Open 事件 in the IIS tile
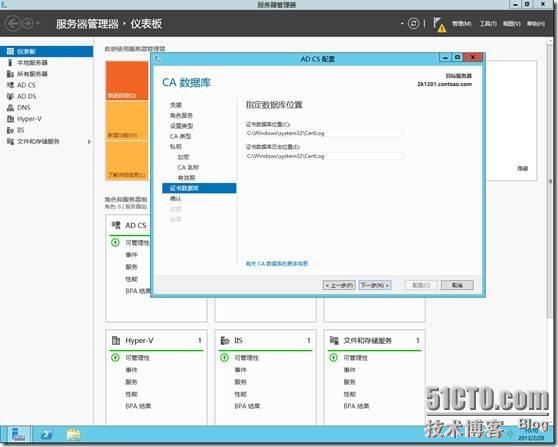558x447 pixels. click(x=240, y=370)
